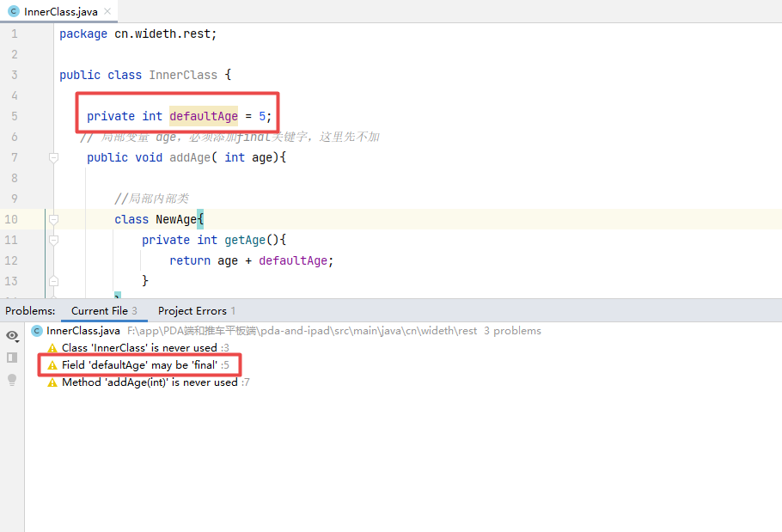Select the InnerClass.java editor tab
782x532 pixels.
pos(58,11)
